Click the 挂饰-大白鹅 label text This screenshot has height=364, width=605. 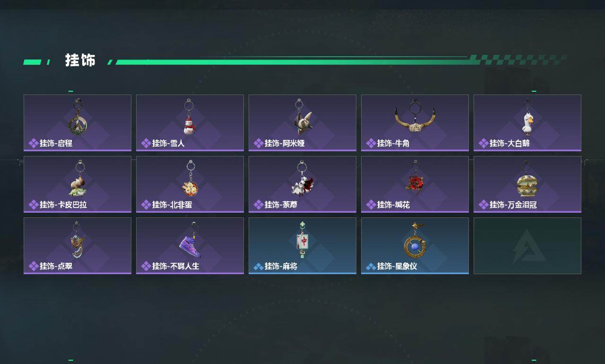pyautogui.click(x=510, y=143)
